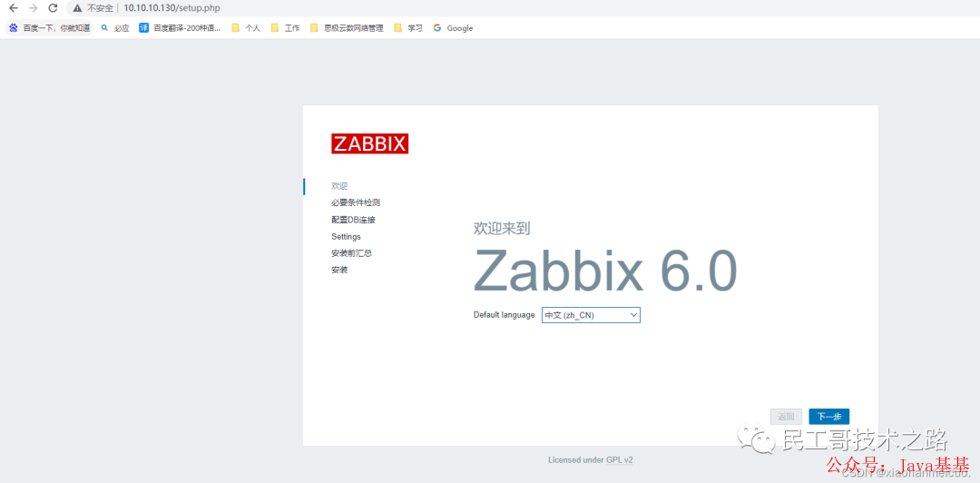This screenshot has height=483, width=980.
Task: Open the 思极云数网络管理 bookmarks folder
Action: [x=347, y=28]
